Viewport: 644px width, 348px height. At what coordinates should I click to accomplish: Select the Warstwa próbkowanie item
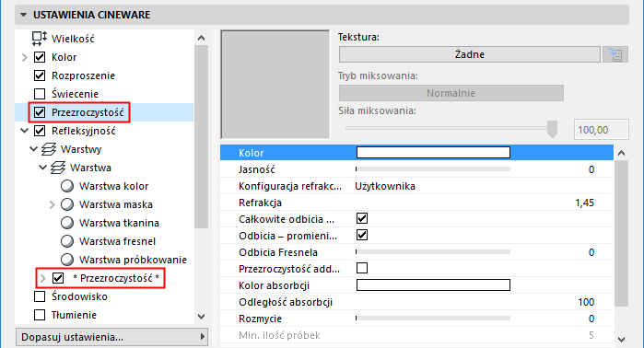pos(133,260)
